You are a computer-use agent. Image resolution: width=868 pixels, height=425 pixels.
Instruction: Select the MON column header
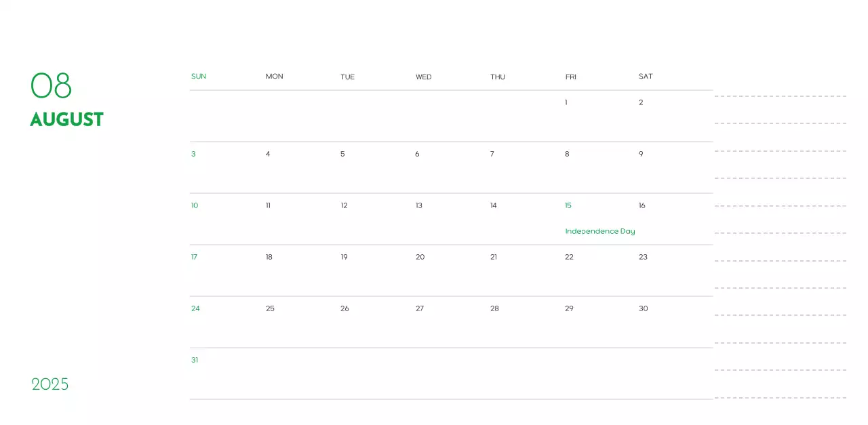[274, 76]
